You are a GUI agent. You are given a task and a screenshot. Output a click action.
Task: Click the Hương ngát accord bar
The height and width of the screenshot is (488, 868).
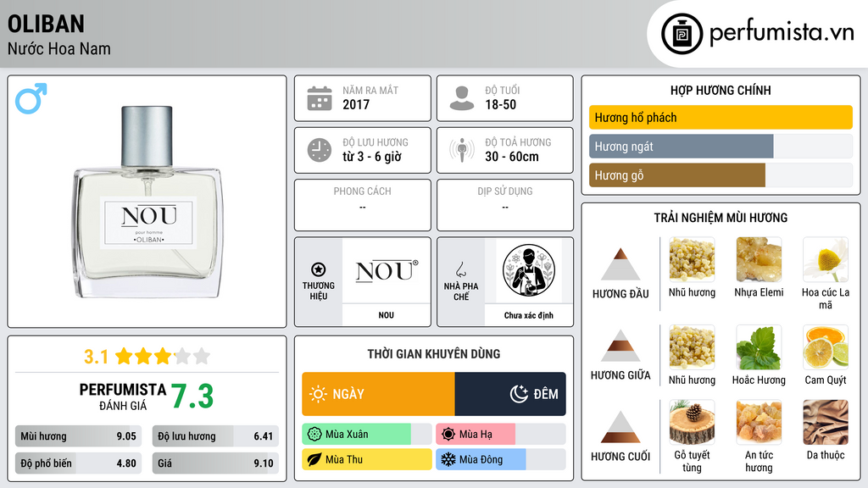click(x=721, y=147)
